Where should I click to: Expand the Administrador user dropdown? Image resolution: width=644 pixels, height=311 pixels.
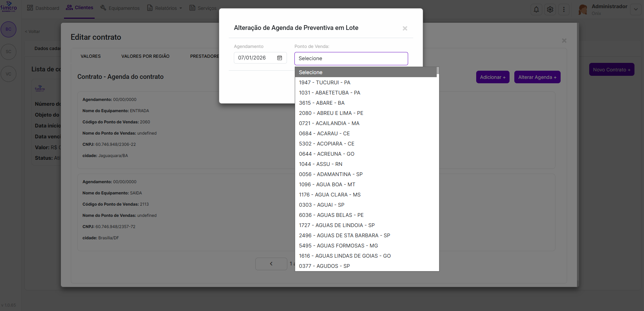[635, 10]
